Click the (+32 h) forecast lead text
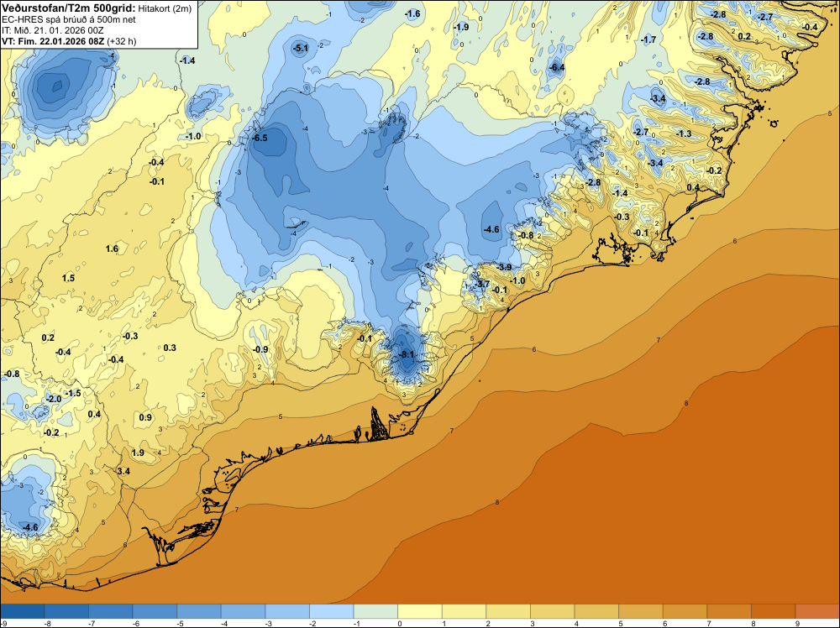This screenshot has width=840, height=628. coord(122,41)
